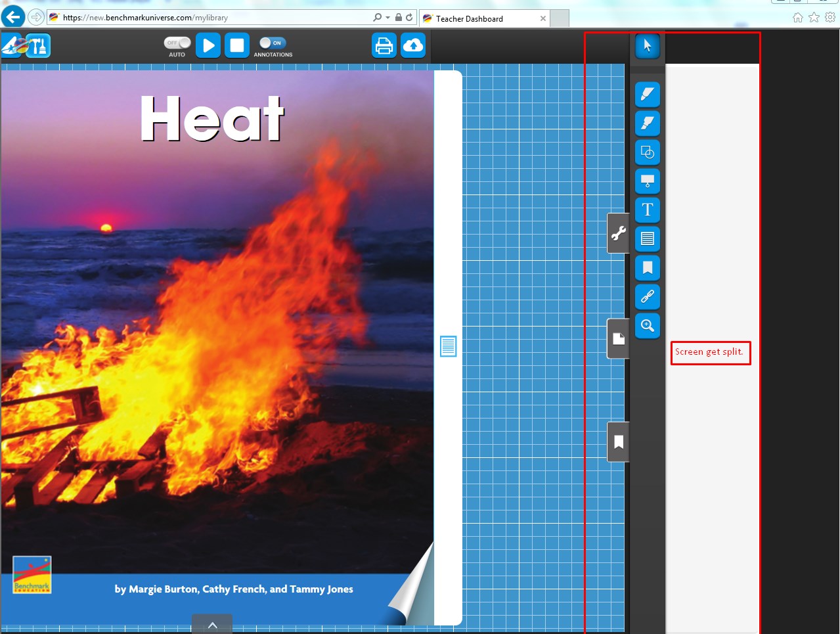Open the wrench tools side tab

point(618,233)
